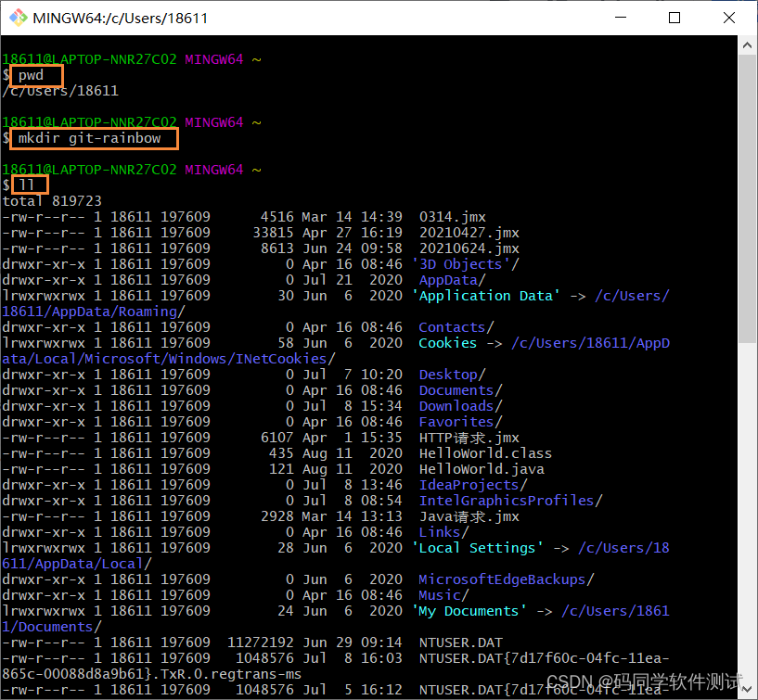Click the Desktop/ directory entry
758x700 pixels.
(452, 375)
